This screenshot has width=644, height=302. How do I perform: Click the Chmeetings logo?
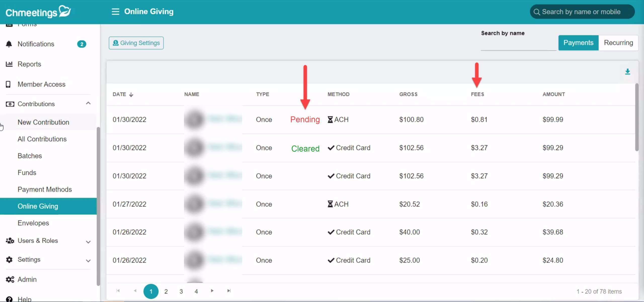[38, 12]
